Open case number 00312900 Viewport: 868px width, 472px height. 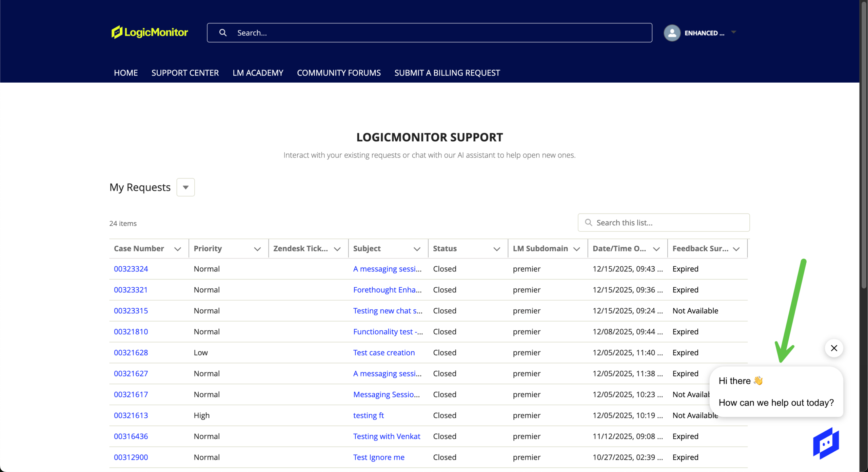[131, 457]
